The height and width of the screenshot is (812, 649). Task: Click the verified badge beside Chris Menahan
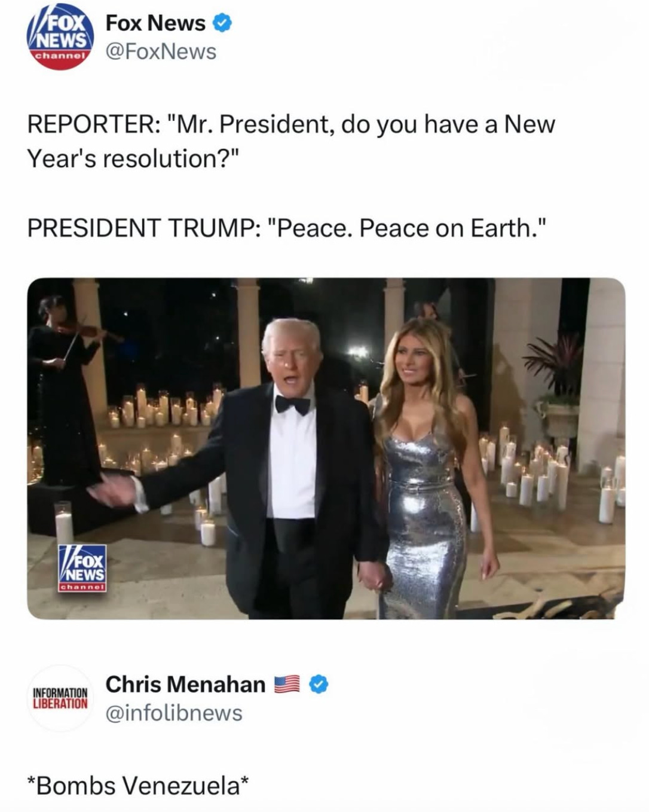pos(319,684)
